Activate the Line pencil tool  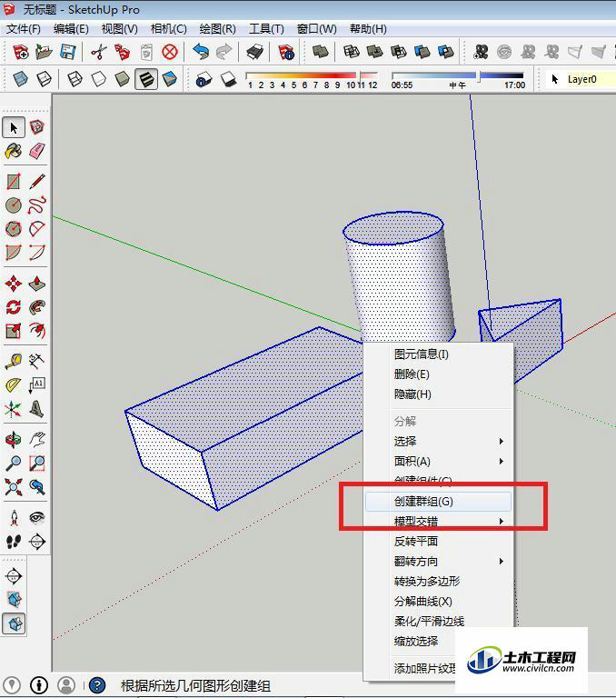click(x=37, y=182)
